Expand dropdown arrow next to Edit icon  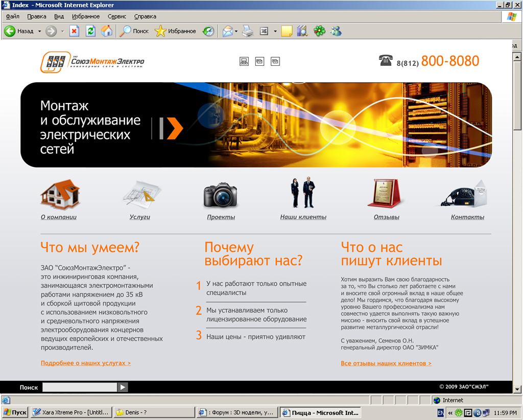(275, 31)
